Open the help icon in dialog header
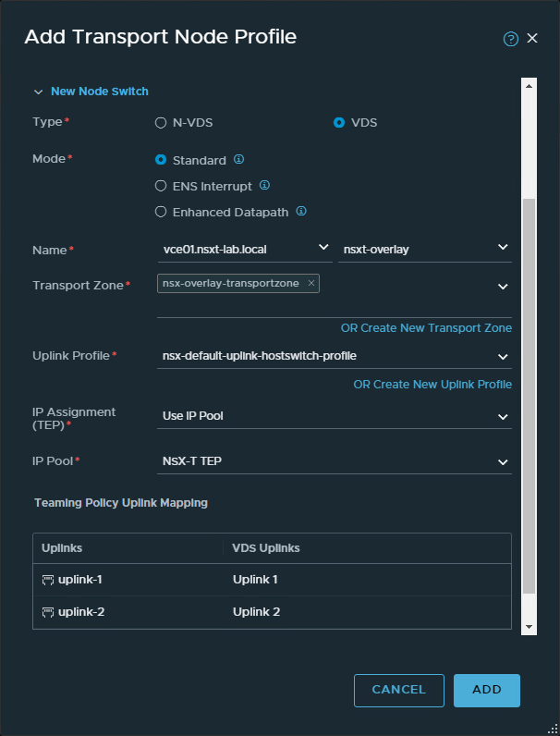Screen dimensions: 560x736 pos(510,39)
